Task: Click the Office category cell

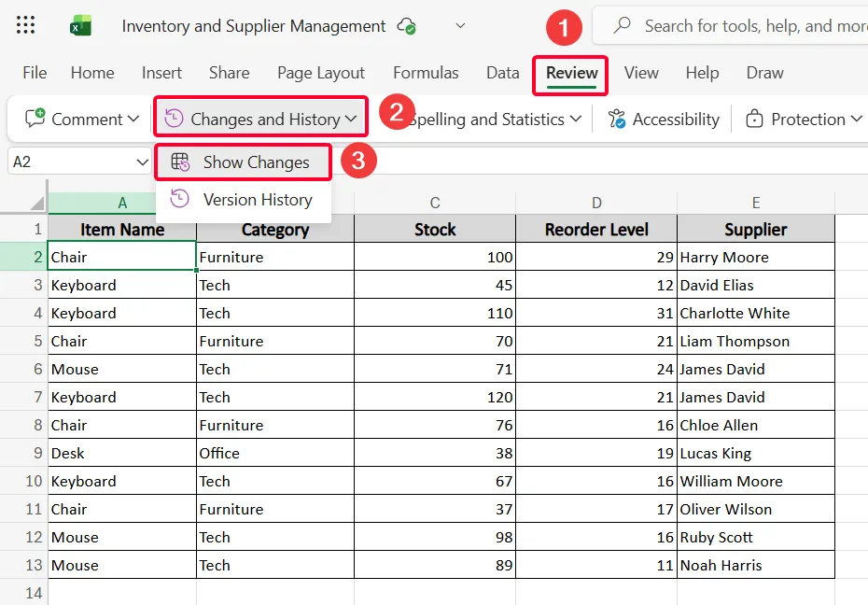Action: point(275,453)
